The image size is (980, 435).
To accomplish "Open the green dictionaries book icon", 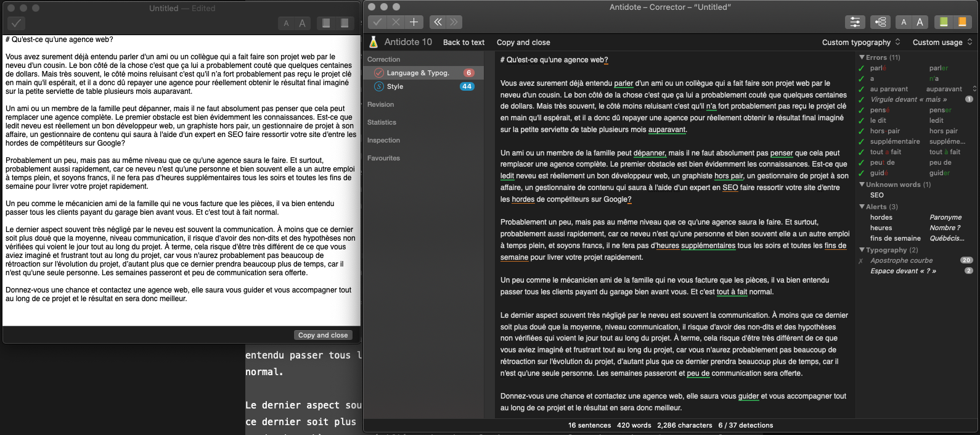I will [943, 22].
